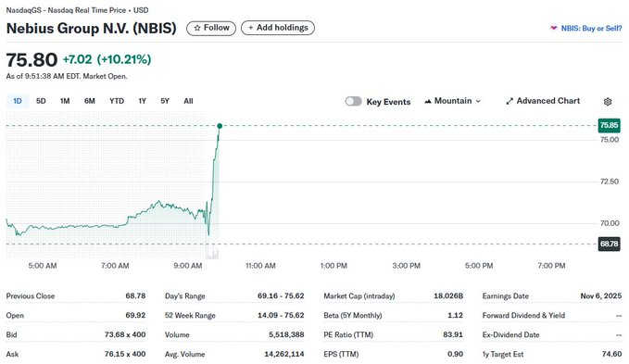Click the 68.78 previous close chart label

click(609, 244)
